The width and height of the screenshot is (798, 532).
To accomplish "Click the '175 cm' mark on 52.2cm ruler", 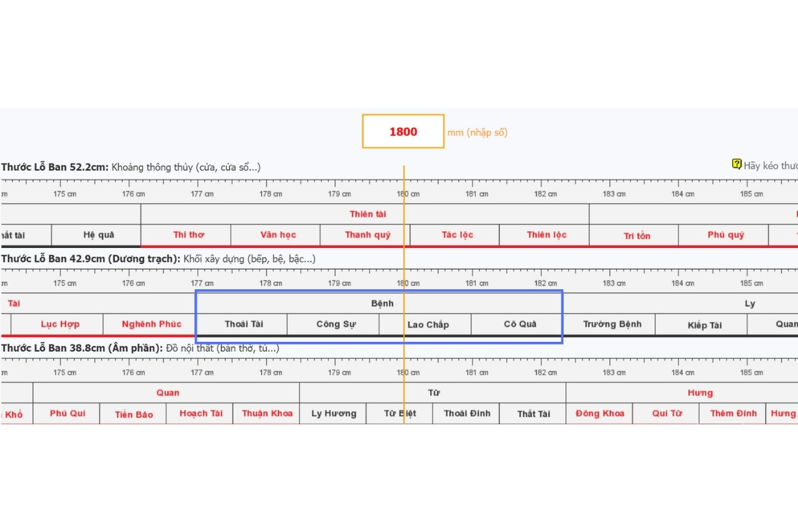I will (x=65, y=194).
